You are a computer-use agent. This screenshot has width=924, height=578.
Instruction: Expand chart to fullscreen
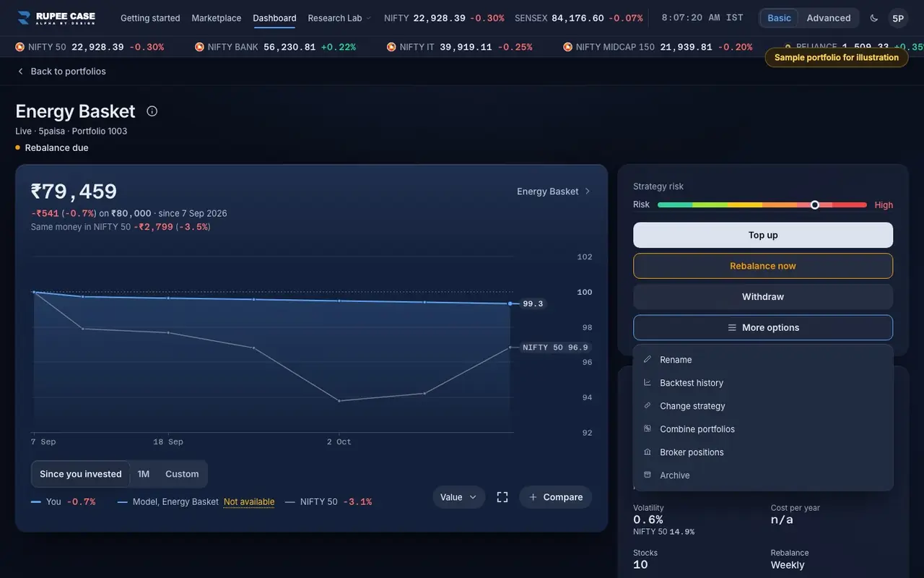click(x=502, y=497)
